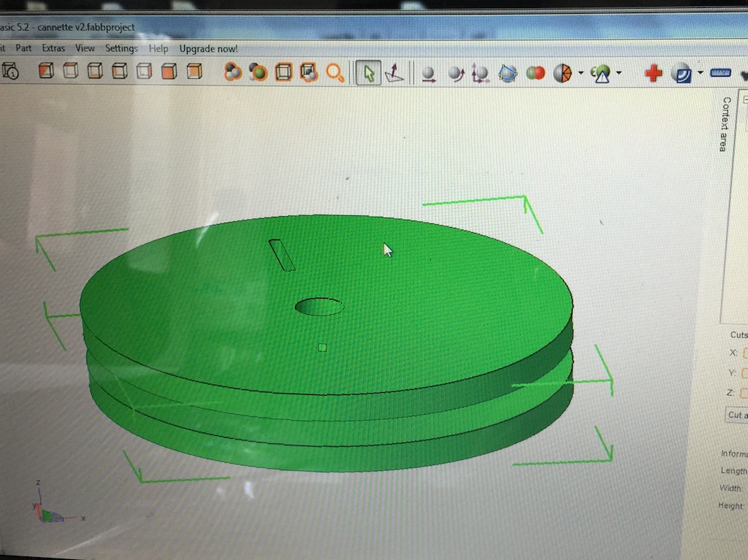Click the blue ruler measurement icon
Viewport: 748px width, 560px height.
point(720,73)
